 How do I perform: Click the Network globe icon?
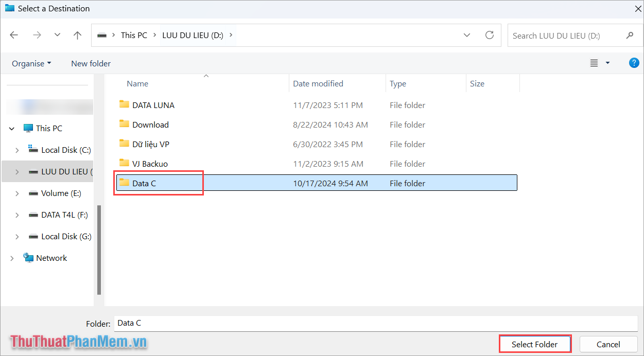[x=28, y=258]
